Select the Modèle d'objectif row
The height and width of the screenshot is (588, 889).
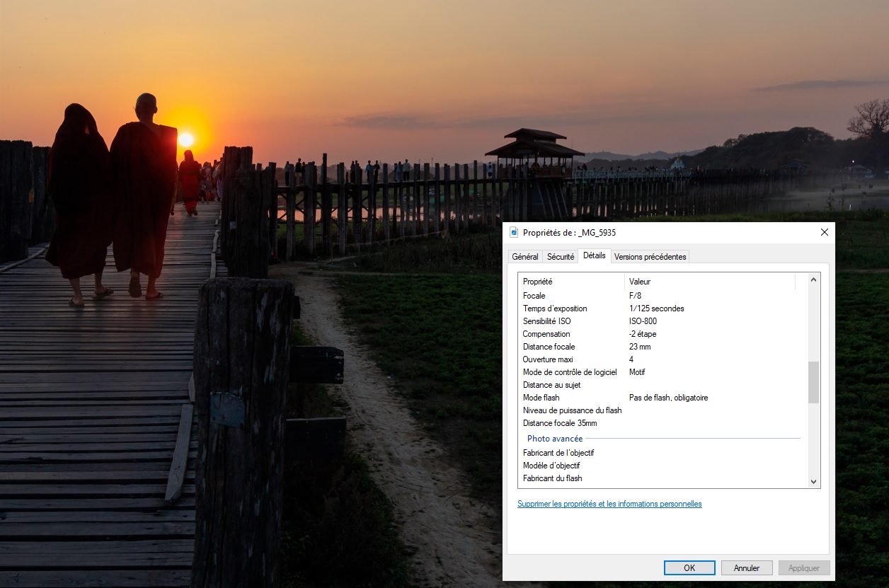[662, 466]
